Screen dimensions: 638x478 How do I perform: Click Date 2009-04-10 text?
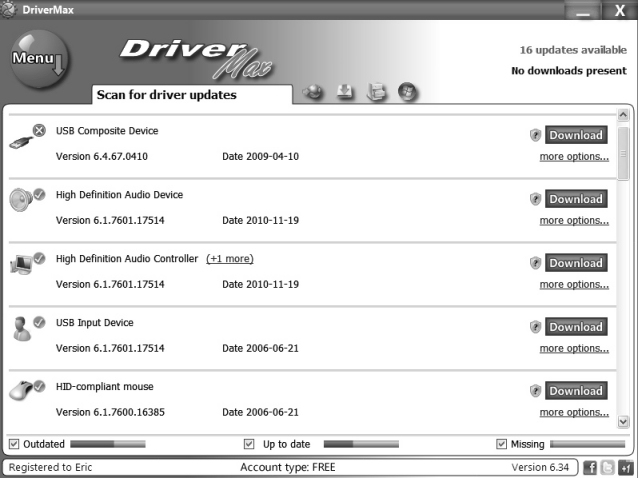pos(260,157)
